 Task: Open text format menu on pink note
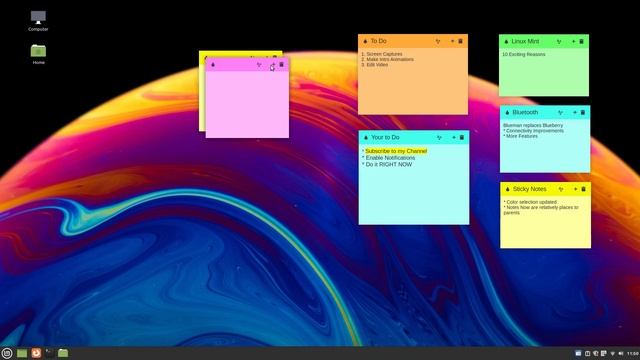[x=259, y=65]
